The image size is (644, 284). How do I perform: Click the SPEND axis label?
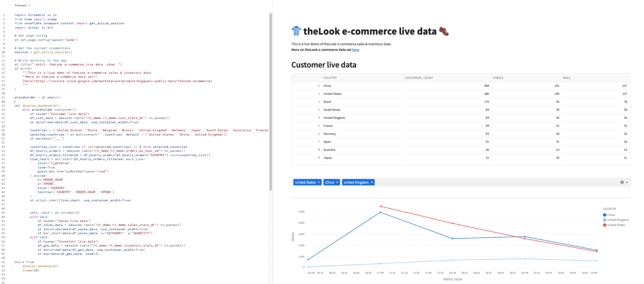click(x=293, y=237)
